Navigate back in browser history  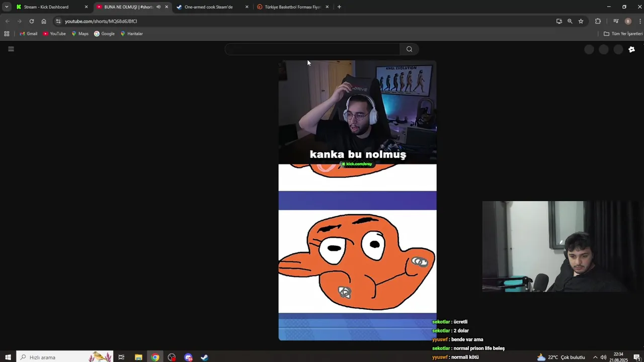click(x=7, y=21)
